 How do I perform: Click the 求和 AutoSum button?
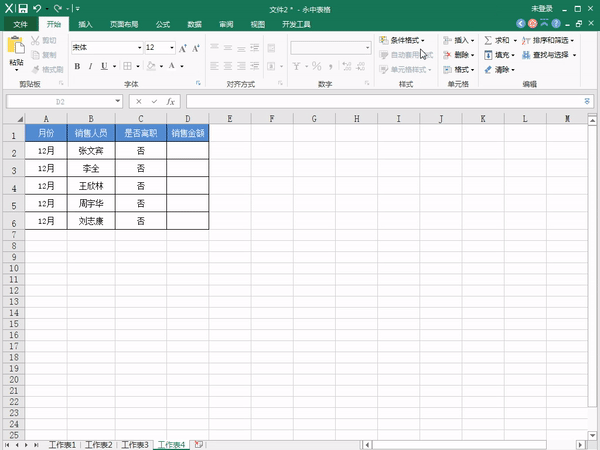(497, 40)
